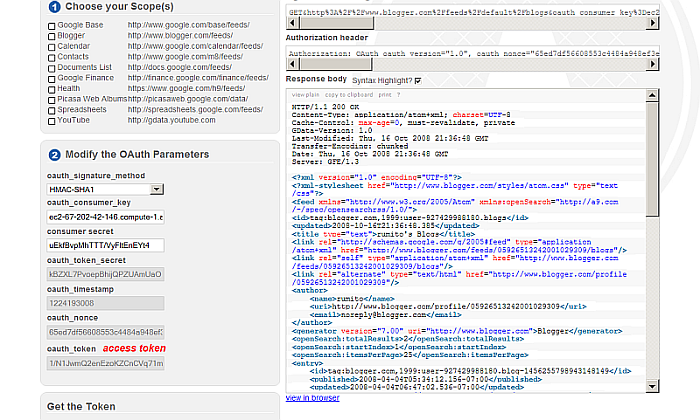Click the gdata.youtube.com URL text
This screenshot has width=700, height=420.
(171, 120)
